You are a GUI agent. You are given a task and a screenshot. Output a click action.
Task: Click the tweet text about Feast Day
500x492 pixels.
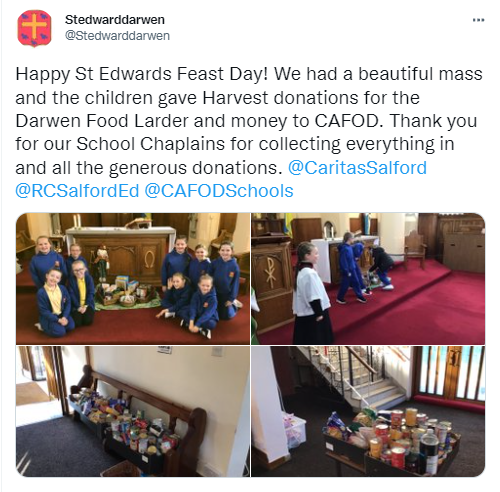[249, 132]
